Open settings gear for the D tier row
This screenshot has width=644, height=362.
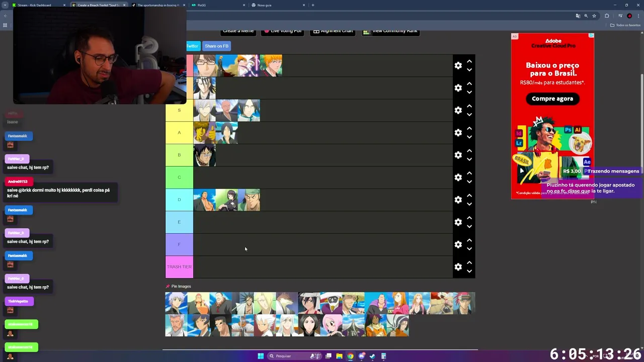tap(458, 200)
